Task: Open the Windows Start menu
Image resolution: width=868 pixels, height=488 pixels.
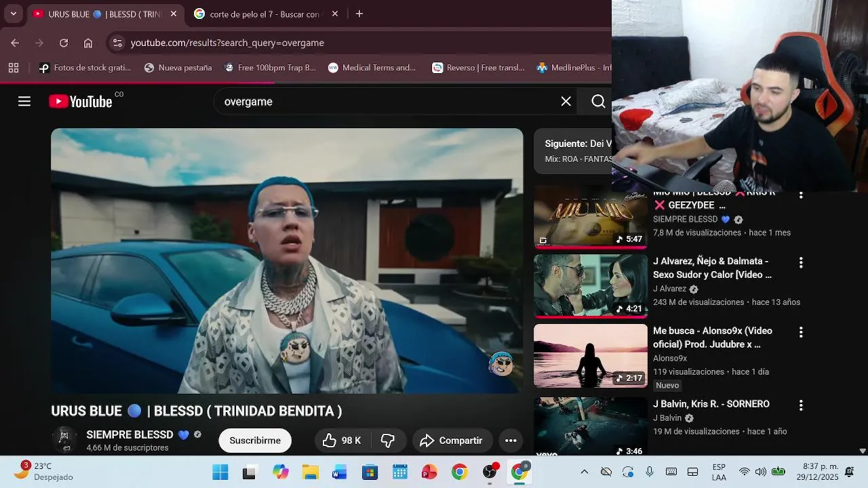Action: (x=220, y=472)
